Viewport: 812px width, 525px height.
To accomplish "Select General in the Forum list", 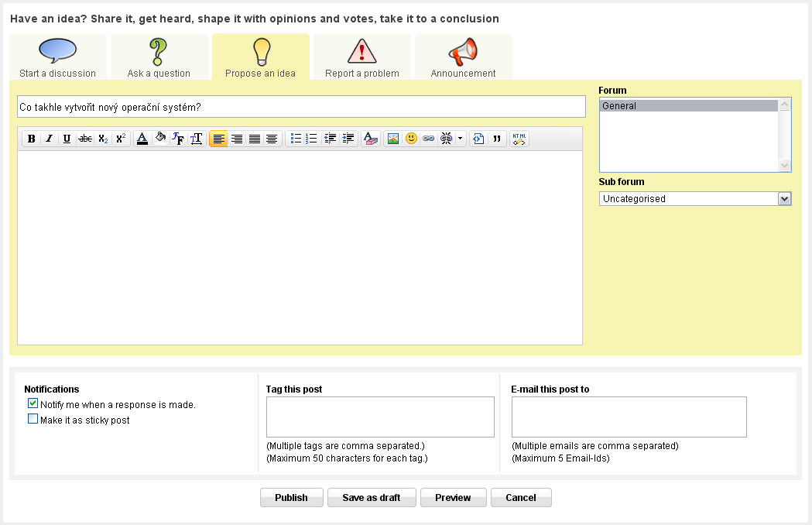I will 689,106.
